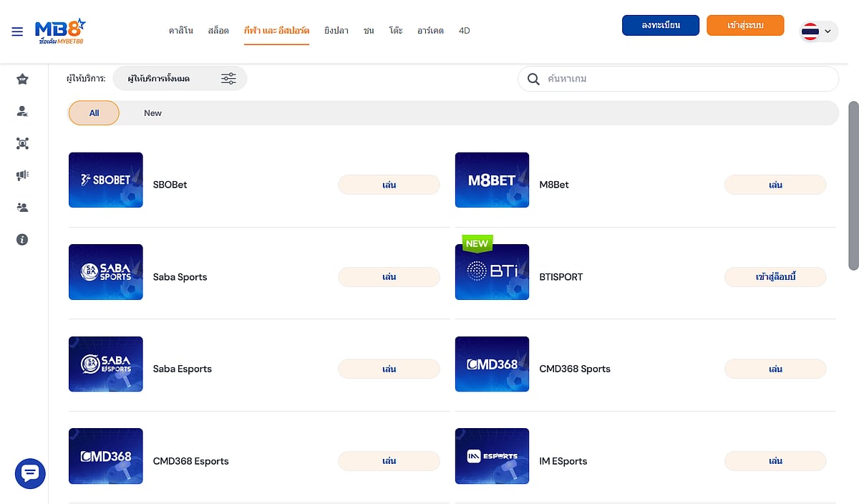Screen dimensions: 859x504
Task: Click the Saba Sports thumbnail
Action: pyautogui.click(x=106, y=272)
